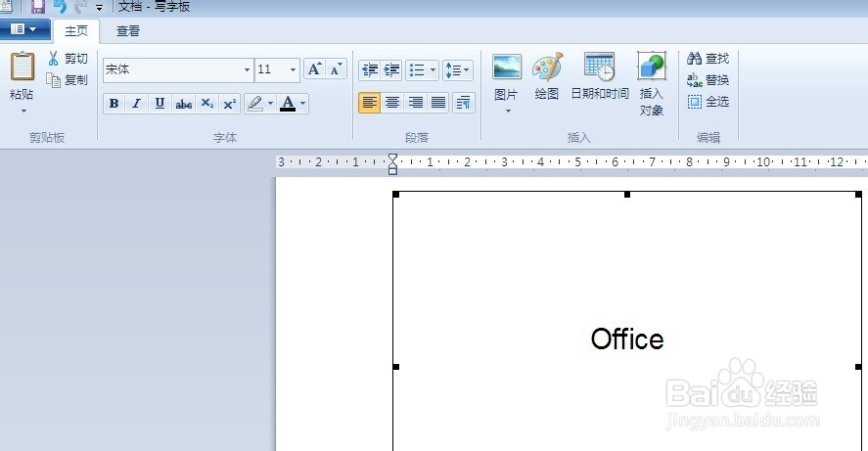The width and height of the screenshot is (868, 451).
Task: Apply the font color A button
Action: tap(288, 104)
